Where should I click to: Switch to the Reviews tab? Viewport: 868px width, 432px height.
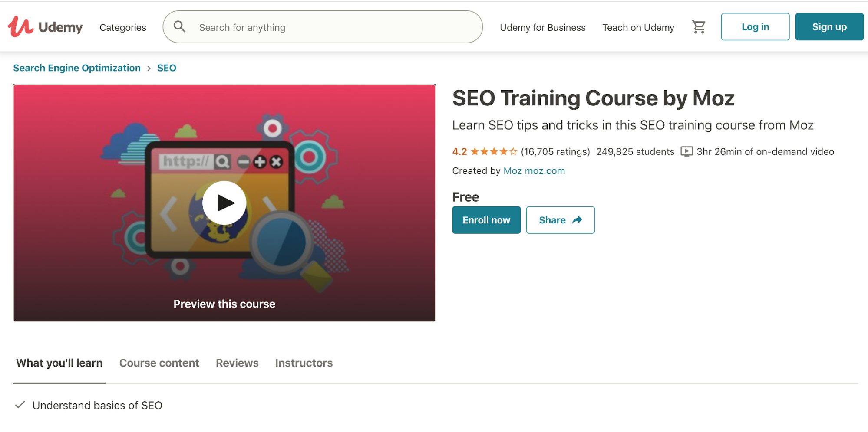click(x=237, y=363)
